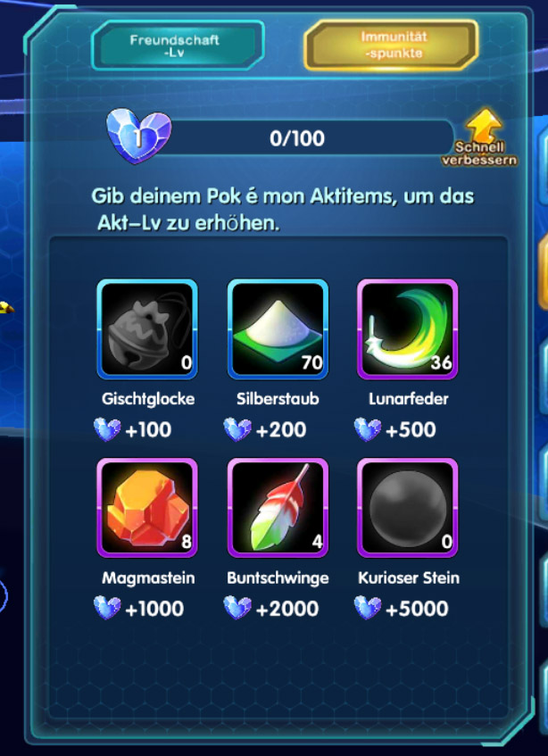Select the Gischtglocke bell item icon
Screen dimensions: 548x756
tap(147, 329)
